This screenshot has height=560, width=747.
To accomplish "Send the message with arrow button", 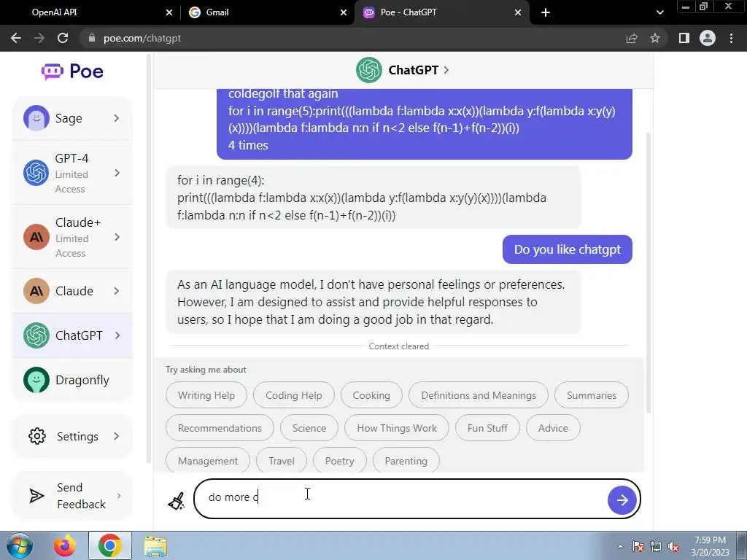I will pos(622,500).
